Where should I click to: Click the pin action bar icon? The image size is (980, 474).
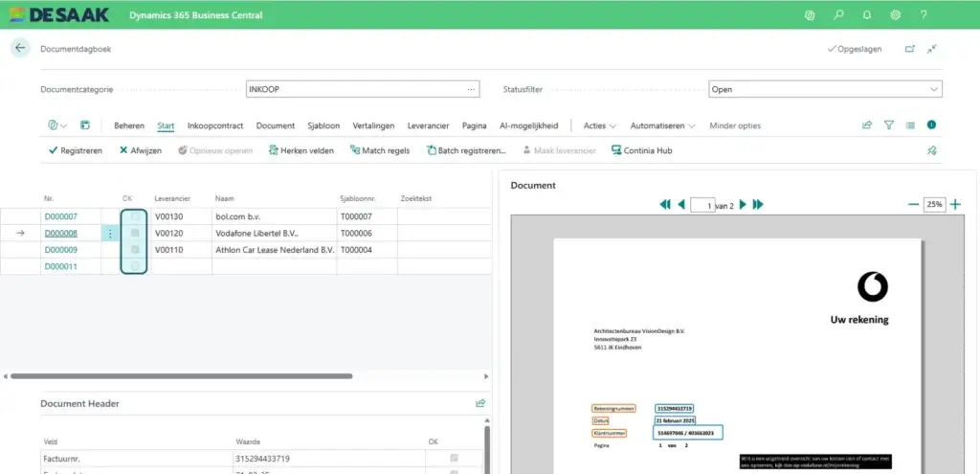pos(932,150)
